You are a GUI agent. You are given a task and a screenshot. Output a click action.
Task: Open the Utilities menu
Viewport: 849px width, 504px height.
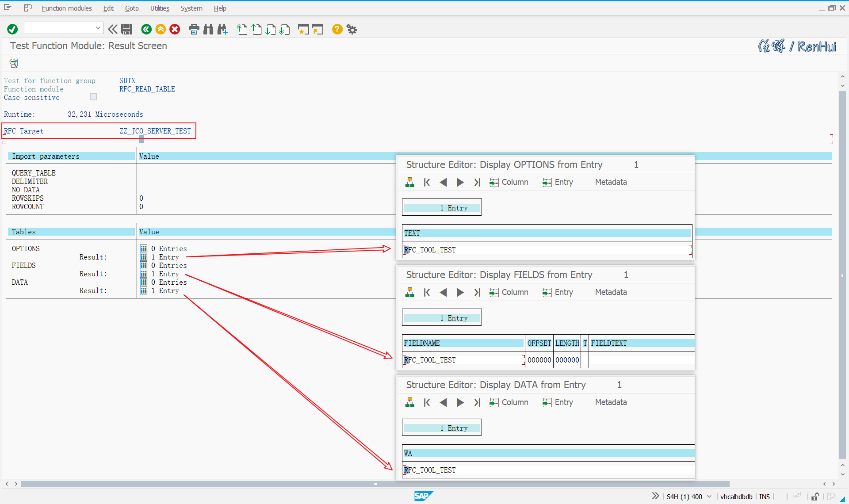(x=160, y=8)
